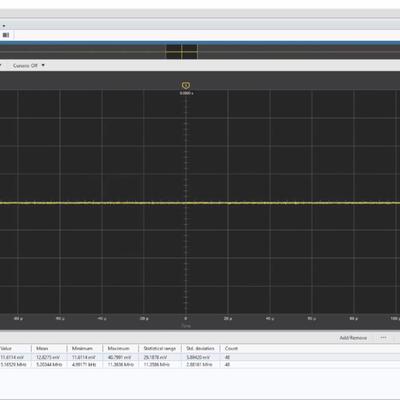The width and height of the screenshot is (400, 400).
Task: Click the Minimum column header
Action: pyautogui.click(x=82, y=348)
